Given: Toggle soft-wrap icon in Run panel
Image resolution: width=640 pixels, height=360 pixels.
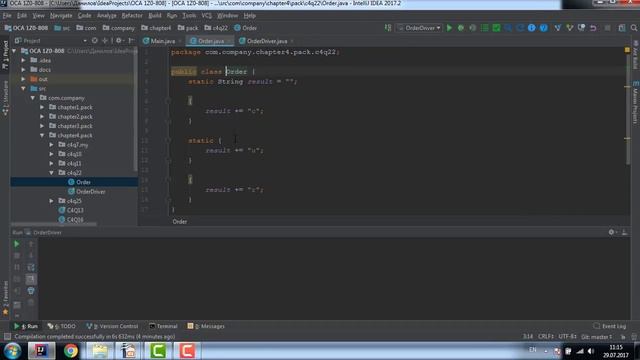Looking at the screenshot, I should pos(31,267).
